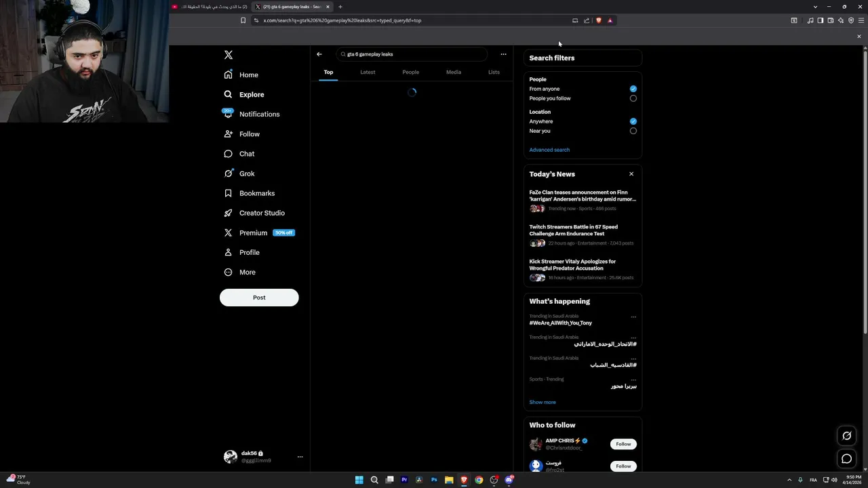
Task: Open the options for the بيريرا محور trend
Action: pyautogui.click(x=633, y=380)
